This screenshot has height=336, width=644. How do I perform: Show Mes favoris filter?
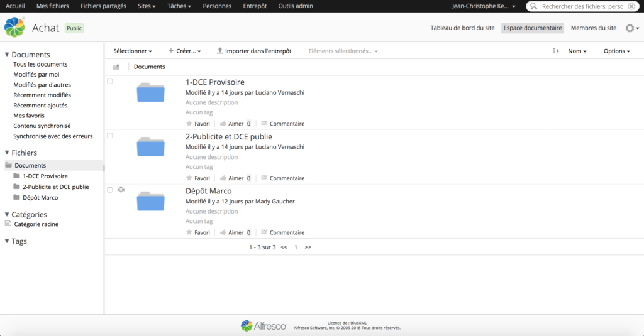click(29, 116)
